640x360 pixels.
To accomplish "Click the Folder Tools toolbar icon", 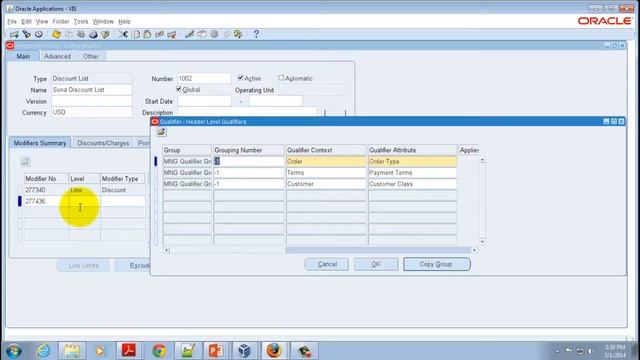I will pos(238,34).
